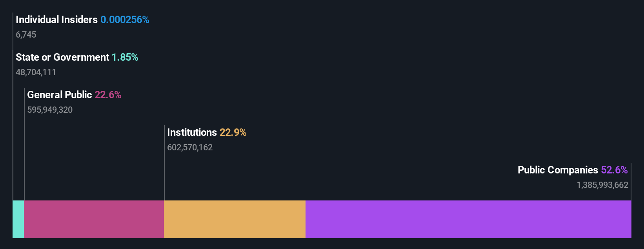
Task: Click the 22.9% institutions percentage
Action: [233, 132]
